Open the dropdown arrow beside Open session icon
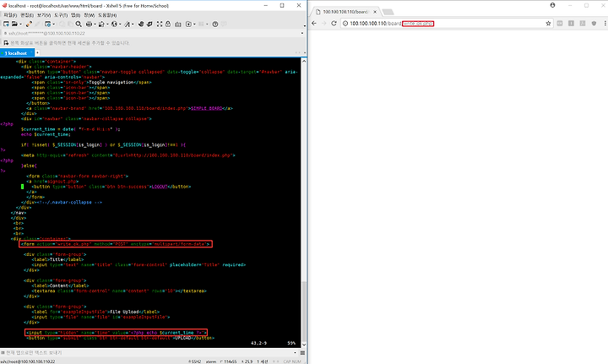Viewport: 608px width, 364px height. [20, 24]
